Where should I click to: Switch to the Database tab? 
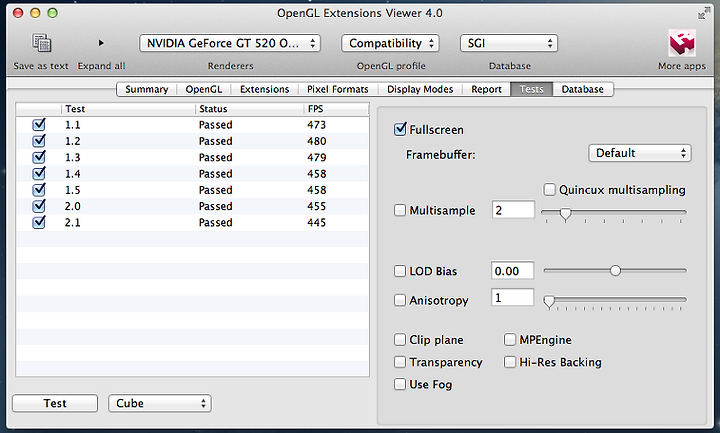(582, 89)
